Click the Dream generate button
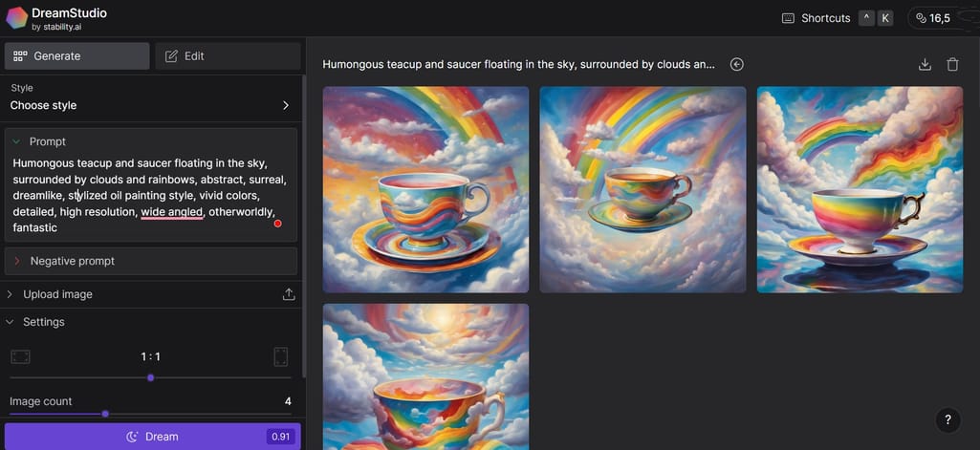 pyautogui.click(x=153, y=437)
